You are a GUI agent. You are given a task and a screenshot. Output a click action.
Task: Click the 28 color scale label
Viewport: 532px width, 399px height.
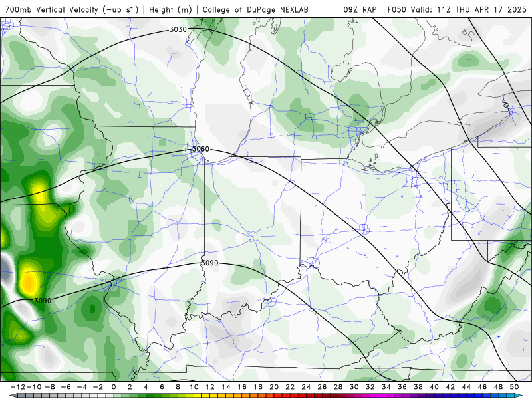[x=338, y=387]
